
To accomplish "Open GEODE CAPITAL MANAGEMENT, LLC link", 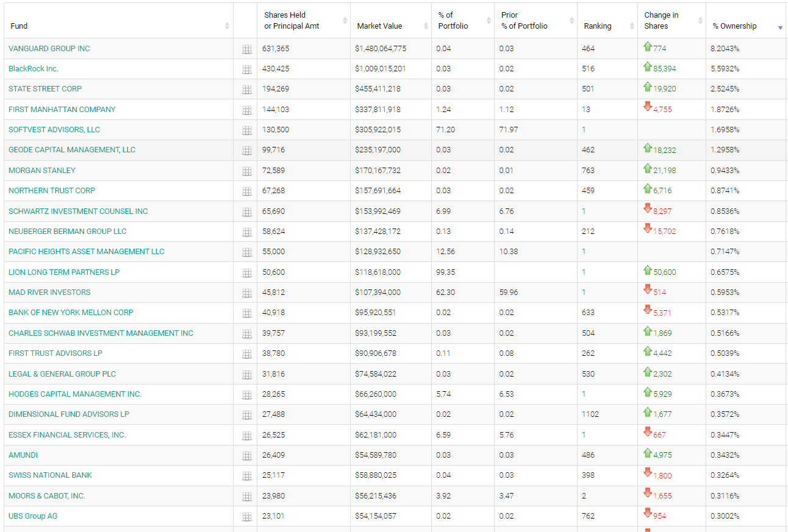I will (x=72, y=150).
